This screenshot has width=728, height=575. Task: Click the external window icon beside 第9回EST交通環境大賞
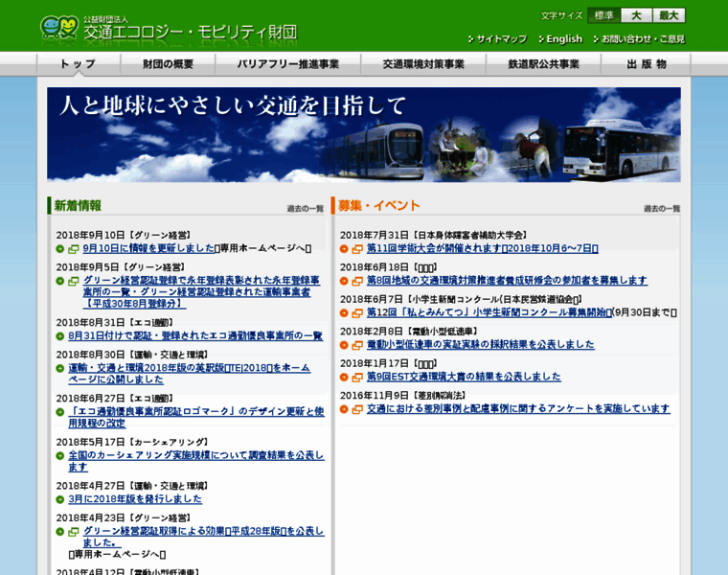(357, 378)
